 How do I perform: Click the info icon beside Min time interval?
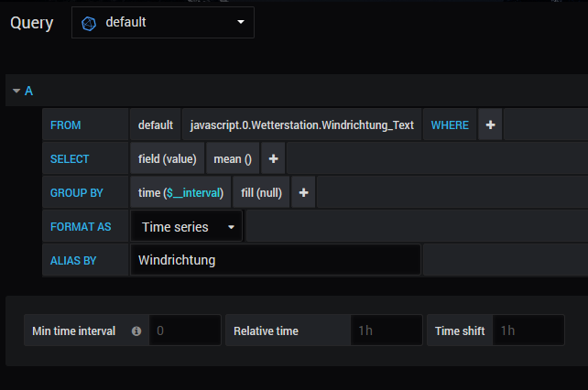coord(136,330)
